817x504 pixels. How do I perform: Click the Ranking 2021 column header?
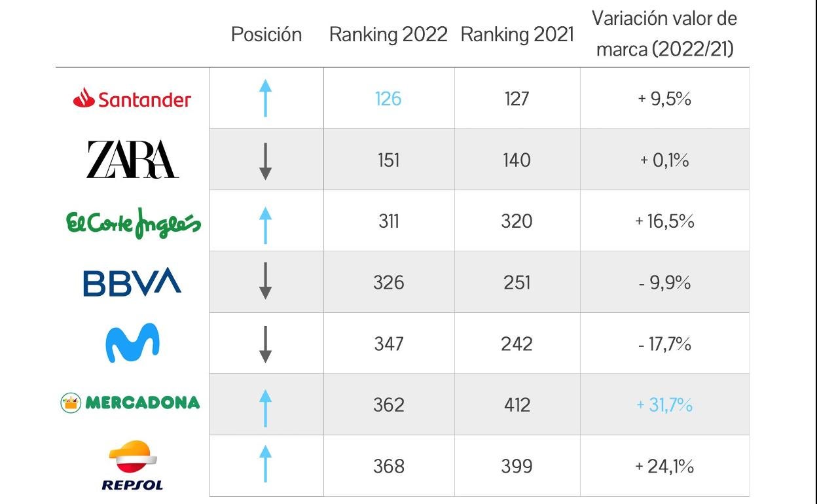[517, 35]
